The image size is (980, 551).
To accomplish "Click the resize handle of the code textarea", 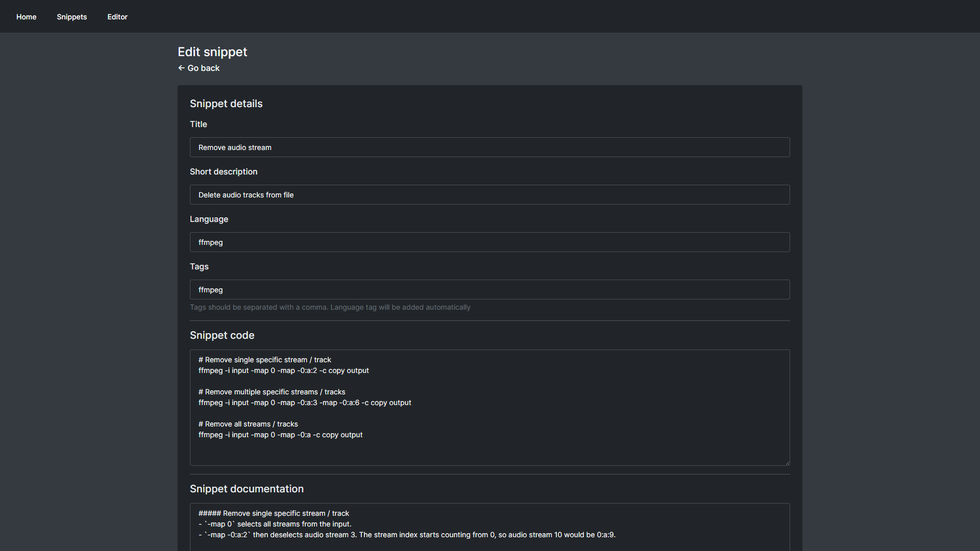I will 786,462.
